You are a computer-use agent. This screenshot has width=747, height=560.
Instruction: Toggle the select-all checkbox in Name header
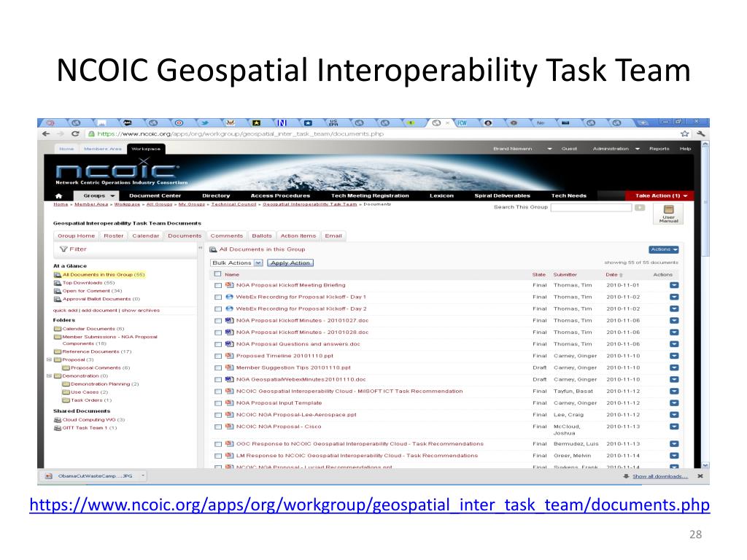click(x=217, y=274)
